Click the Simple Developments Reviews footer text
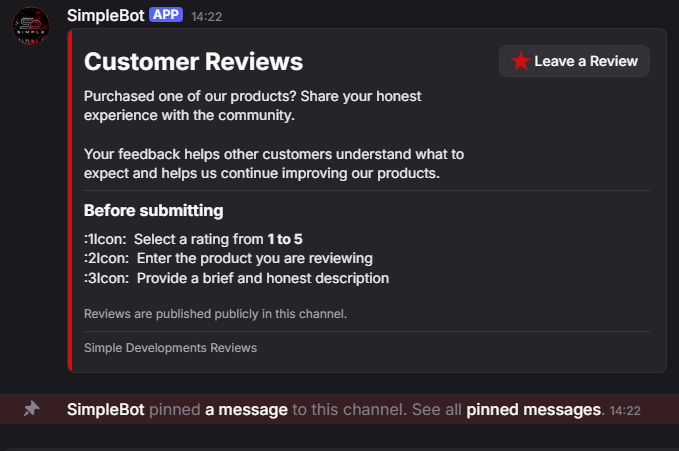Viewport: 679px width, 451px height. (x=170, y=348)
